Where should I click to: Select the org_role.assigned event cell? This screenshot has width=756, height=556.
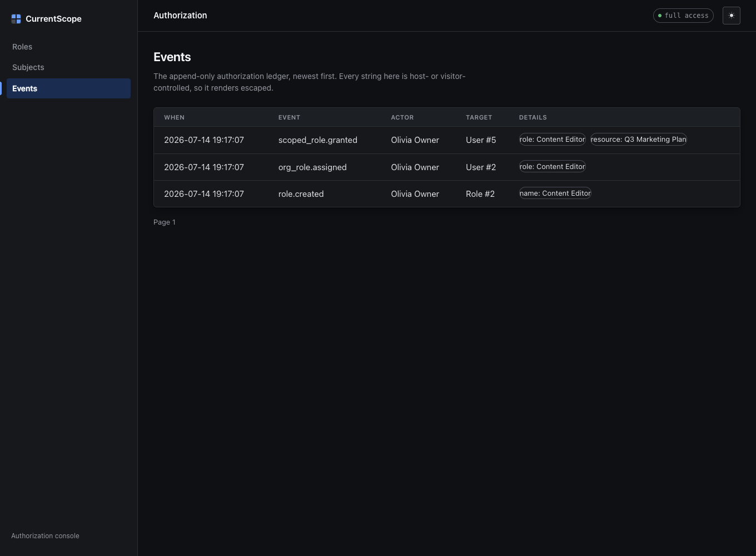click(x=312, y=167)
